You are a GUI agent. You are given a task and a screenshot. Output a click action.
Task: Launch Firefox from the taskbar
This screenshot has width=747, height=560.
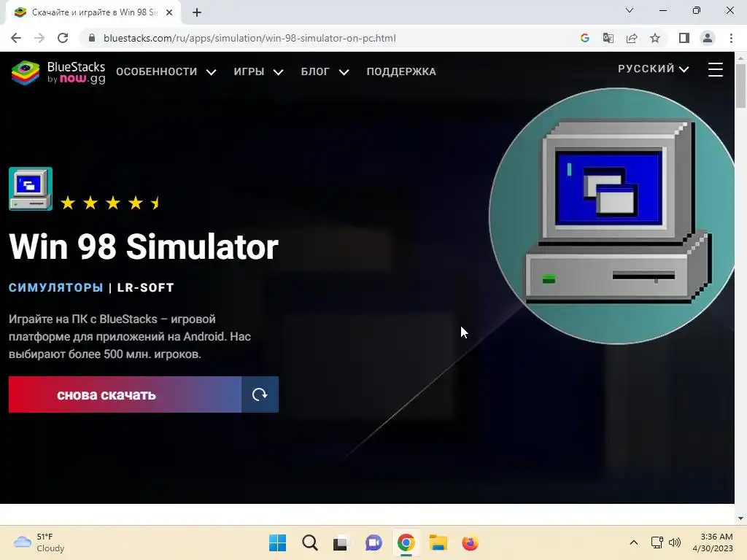[470, 542]
